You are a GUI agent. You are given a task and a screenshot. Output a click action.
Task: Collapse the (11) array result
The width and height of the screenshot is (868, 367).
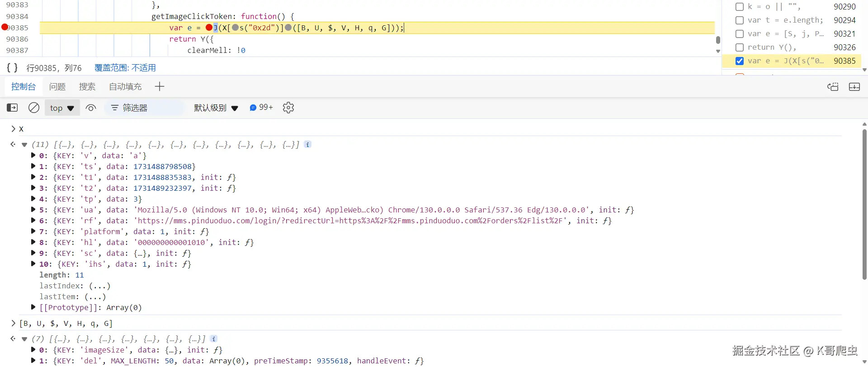point(24,145)
